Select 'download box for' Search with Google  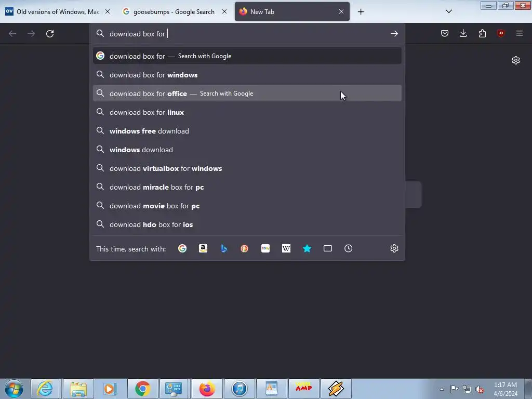247,56
